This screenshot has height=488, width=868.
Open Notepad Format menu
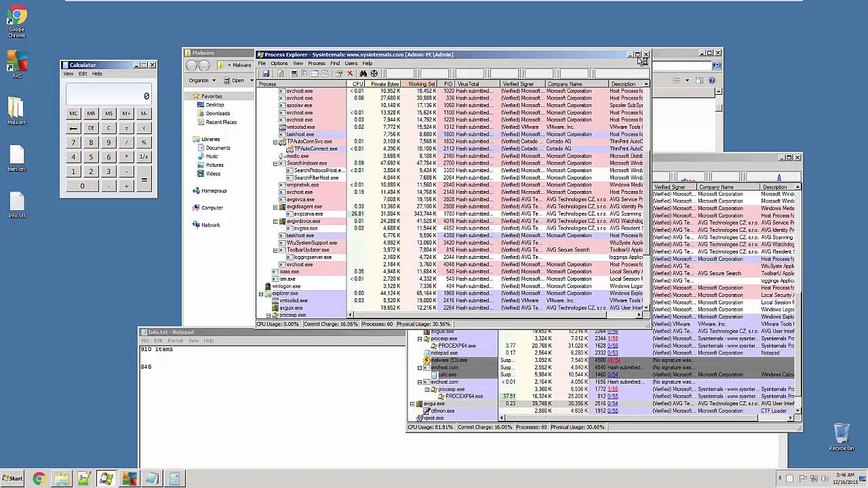coord(176,341)
